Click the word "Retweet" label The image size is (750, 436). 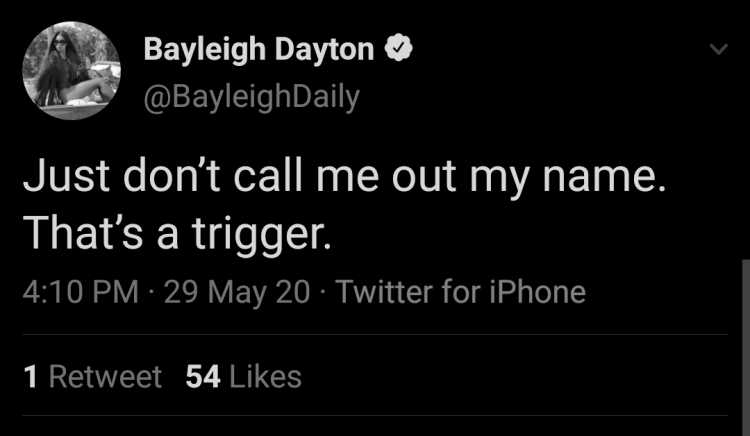click(x=105, y=377)
